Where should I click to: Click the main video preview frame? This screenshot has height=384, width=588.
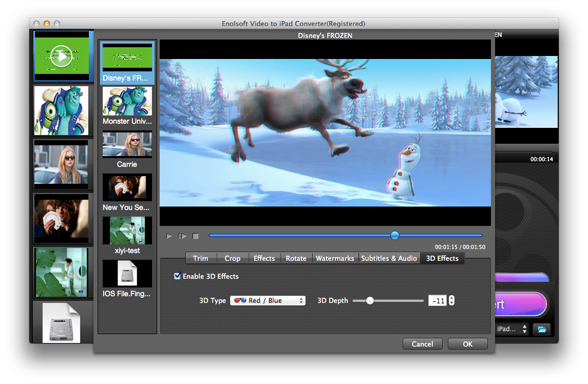(325, 133)
